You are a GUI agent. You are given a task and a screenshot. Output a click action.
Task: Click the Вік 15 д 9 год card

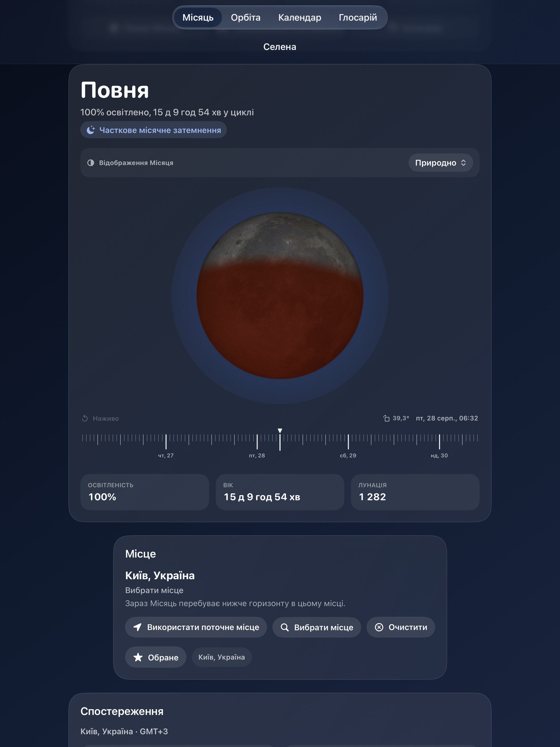click(280, 492)
